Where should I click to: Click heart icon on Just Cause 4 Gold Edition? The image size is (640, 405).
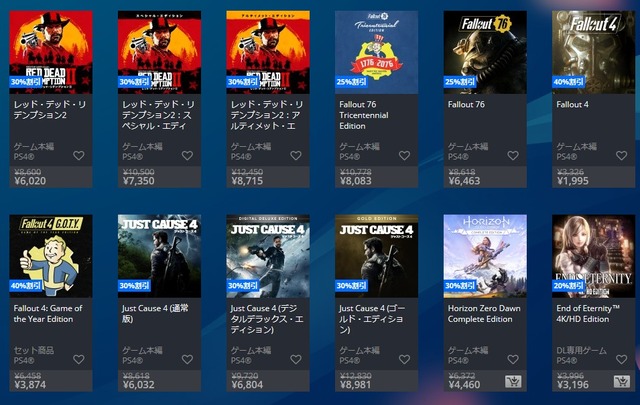click(x=404, y=359)
